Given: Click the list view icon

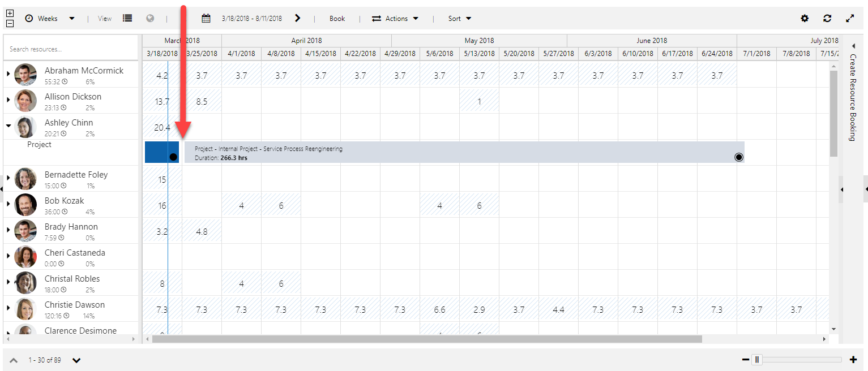Looking at the screenshot, I should (x=127, y=18).
